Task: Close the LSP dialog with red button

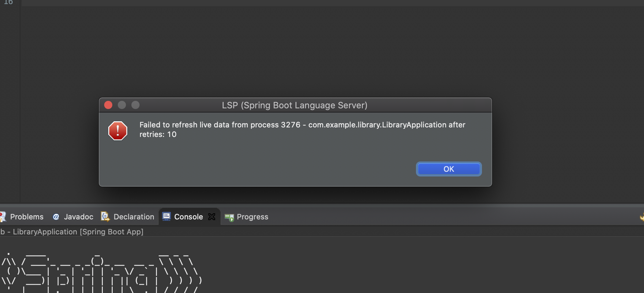Action: pos(108,105)
